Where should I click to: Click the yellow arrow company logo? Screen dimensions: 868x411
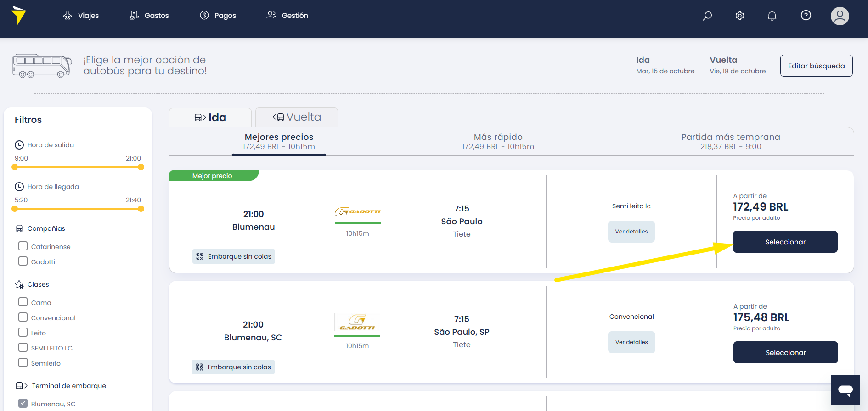19,16
